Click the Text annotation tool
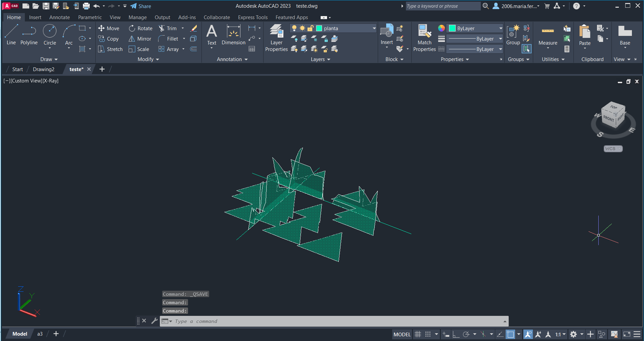The width and height of the screenshot is (644, 341). (212, 35)
